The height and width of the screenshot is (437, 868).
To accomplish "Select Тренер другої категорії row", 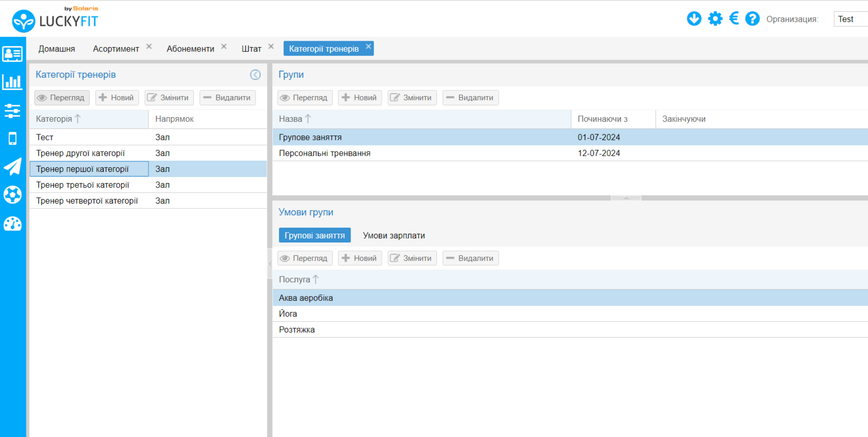I will coord(148,153).
